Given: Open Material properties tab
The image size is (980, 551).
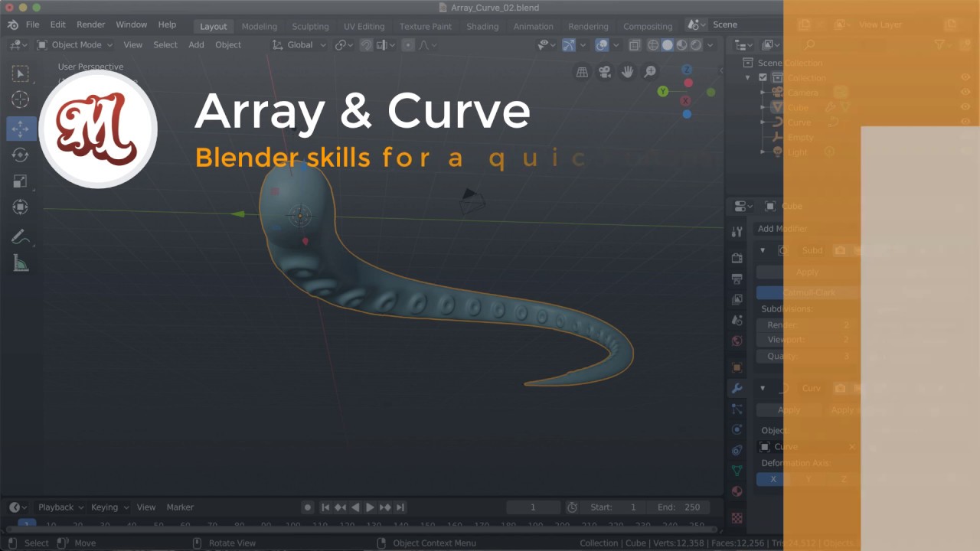Looking at the screenshot, I should pyautogui.click(x=737, y=491).
